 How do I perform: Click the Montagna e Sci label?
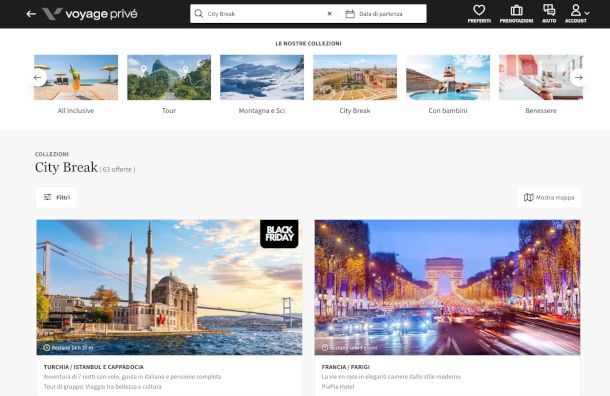click(262, 110)
